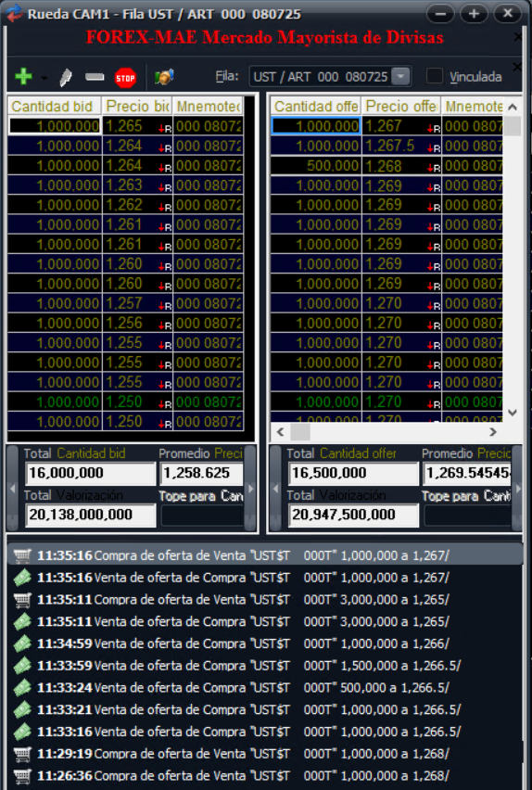The height and width of the screenshot is (790, 532).
Task: Click the bid Mnemotecnico column header
Action: tap(208, 107)
